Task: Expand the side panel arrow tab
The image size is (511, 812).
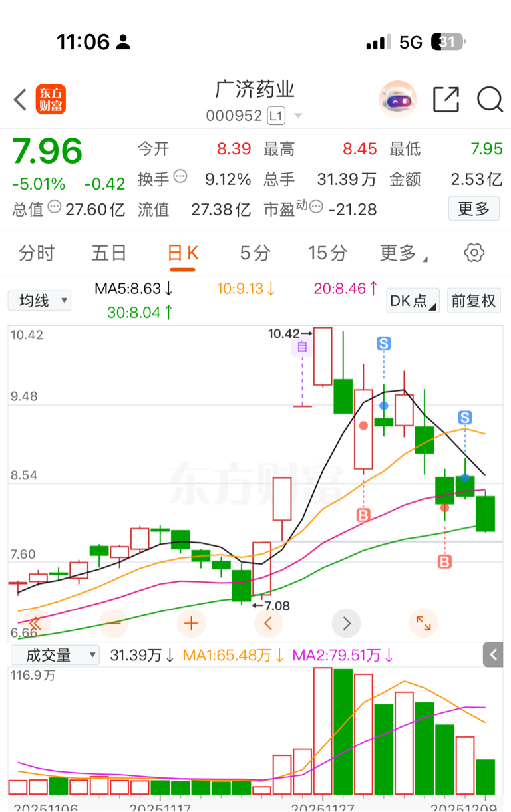Action: [x=493, y=655]
